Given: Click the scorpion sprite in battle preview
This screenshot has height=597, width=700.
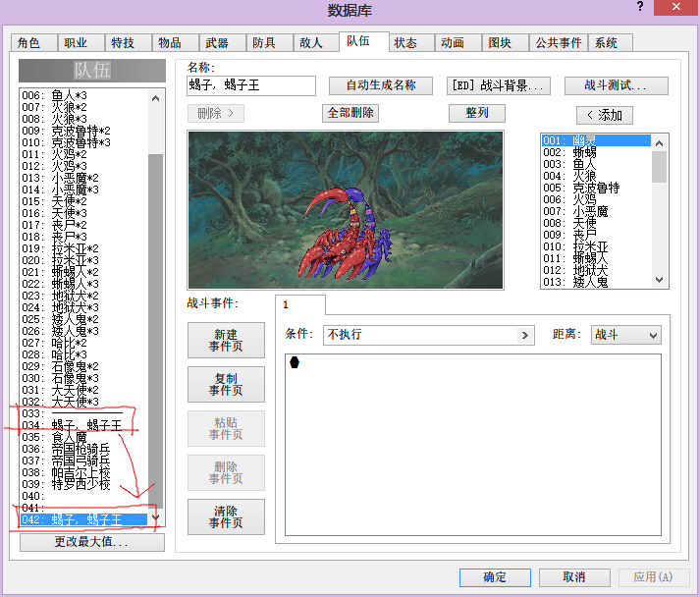Looking at the screenshot, I should click(346, 236).
